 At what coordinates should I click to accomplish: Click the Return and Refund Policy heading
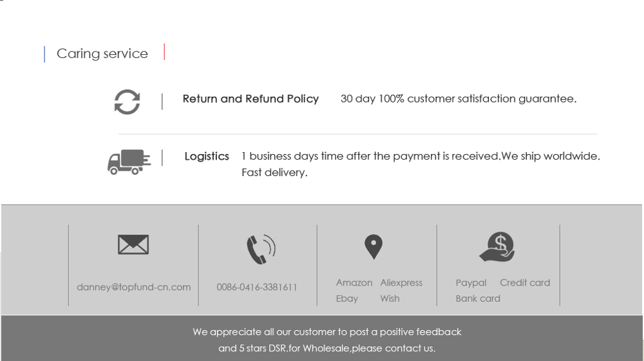(251, 99)
